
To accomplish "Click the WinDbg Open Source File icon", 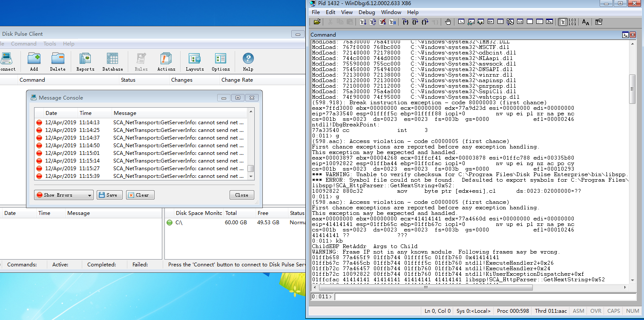I will pyautogui.click(x=317, y=22).
